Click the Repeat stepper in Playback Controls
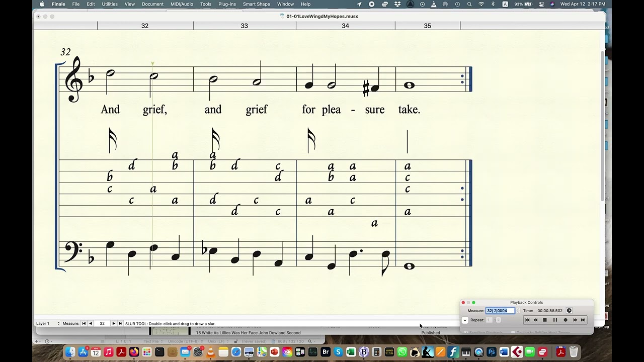Viewport: 644px width, 362px height. (499, 320)
